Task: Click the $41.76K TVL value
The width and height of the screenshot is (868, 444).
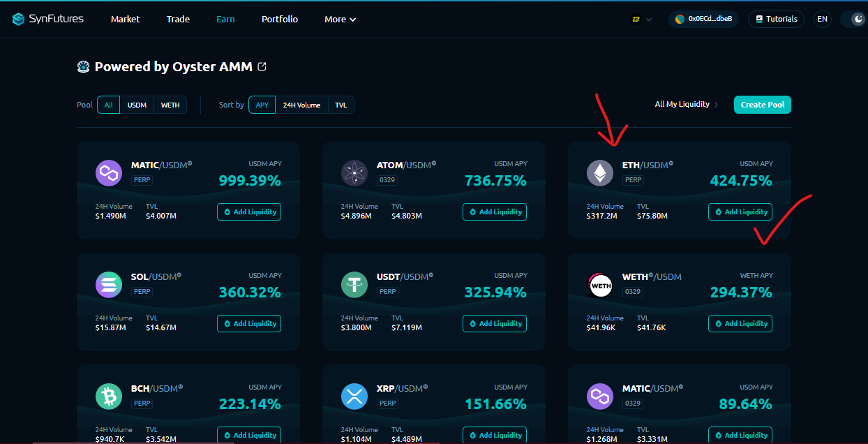Action: pyautogui.click(x=652, y=328)
